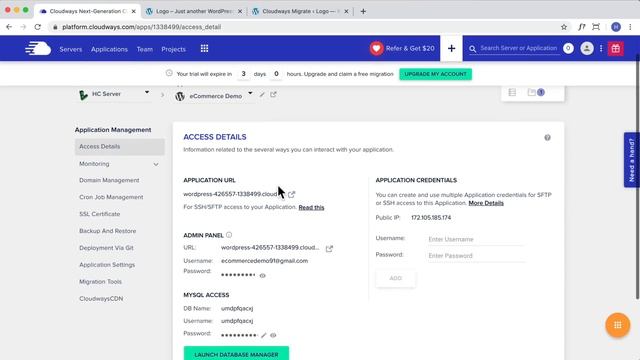This screenshot has width=640, height=360.
Task: Click the plus add button in navbar
Action: pyautogui.click(x=451, y=49)
